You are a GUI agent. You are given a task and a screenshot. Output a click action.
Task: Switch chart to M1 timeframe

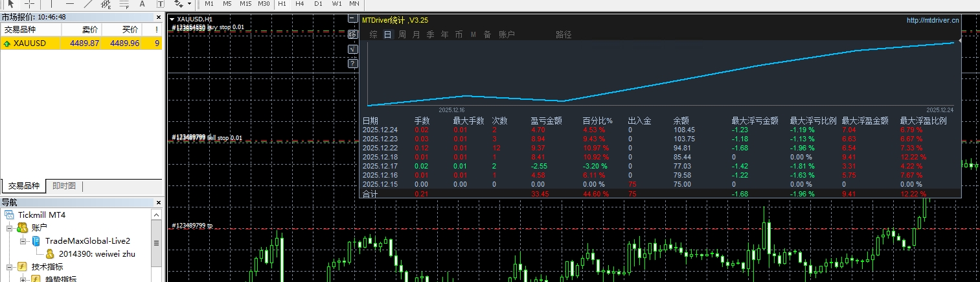pyautogui.click(x=209, y=3)
